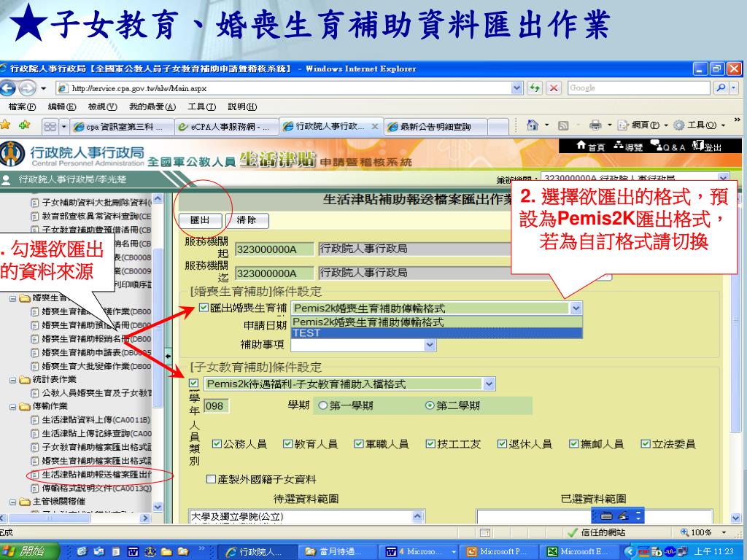Click 登出 to log out
This screenshot has height=560, width=747.
(707, 147)
